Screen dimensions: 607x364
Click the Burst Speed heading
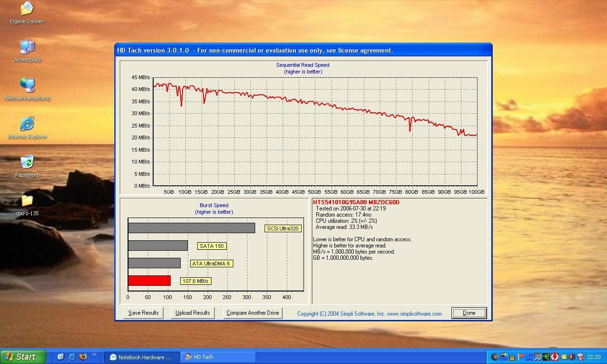pyautogui.click(x=214, y=205)
